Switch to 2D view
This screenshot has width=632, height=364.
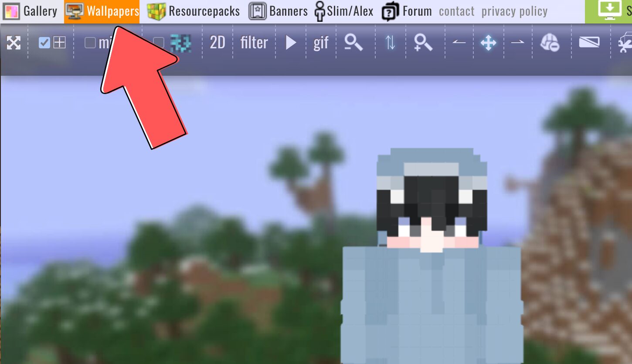[217, 43]
